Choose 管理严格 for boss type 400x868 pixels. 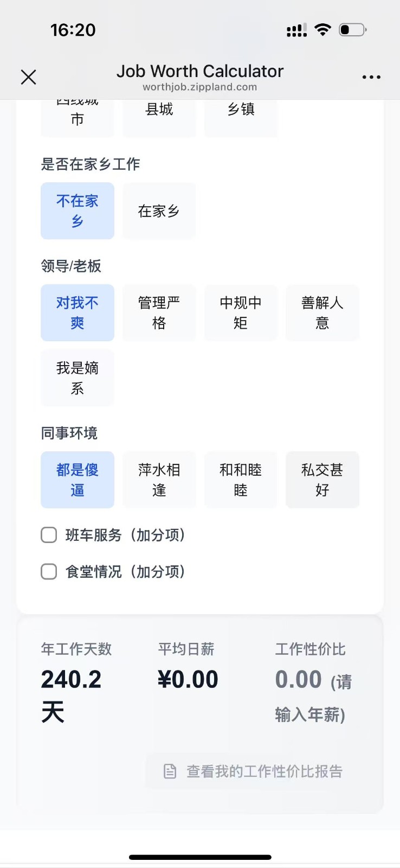[159, 312]
